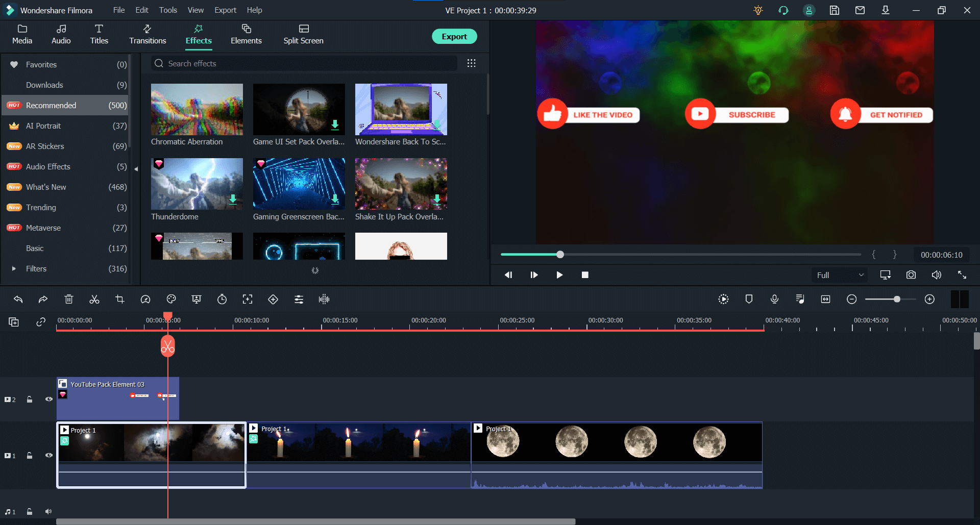Open the Duration stopwatch tool
This screenshot has width=980, height=525.
coord(222,299)
